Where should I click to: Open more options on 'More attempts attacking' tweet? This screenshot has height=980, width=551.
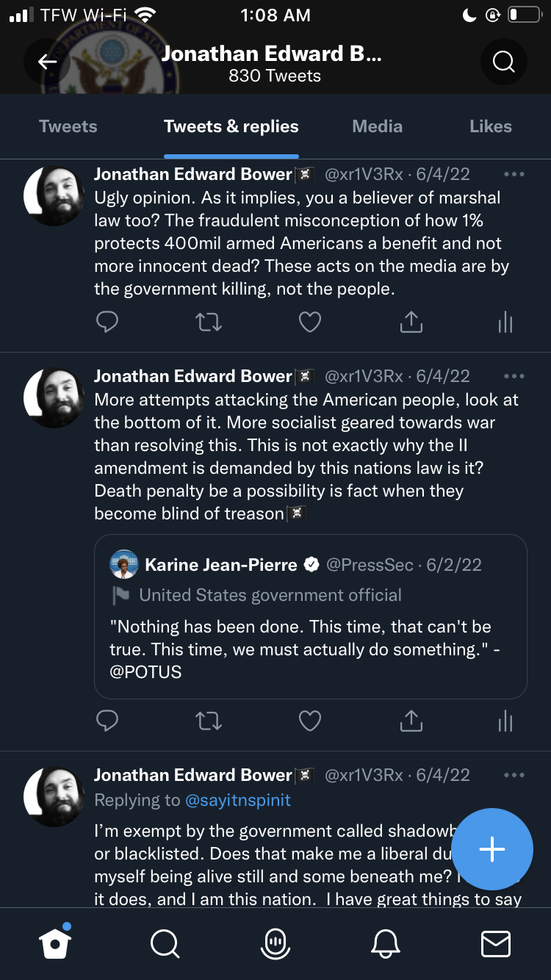point(514,376)
